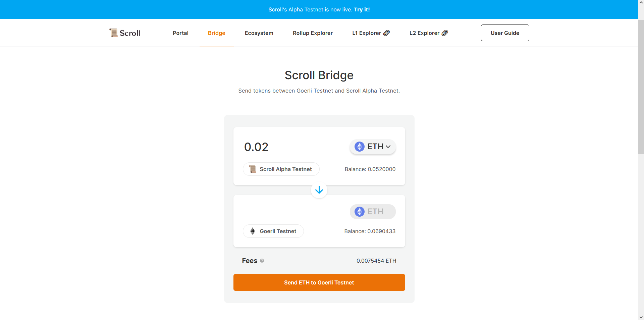Open the User Guide button
Screen dimensions: 644x320
click(505, 33)
